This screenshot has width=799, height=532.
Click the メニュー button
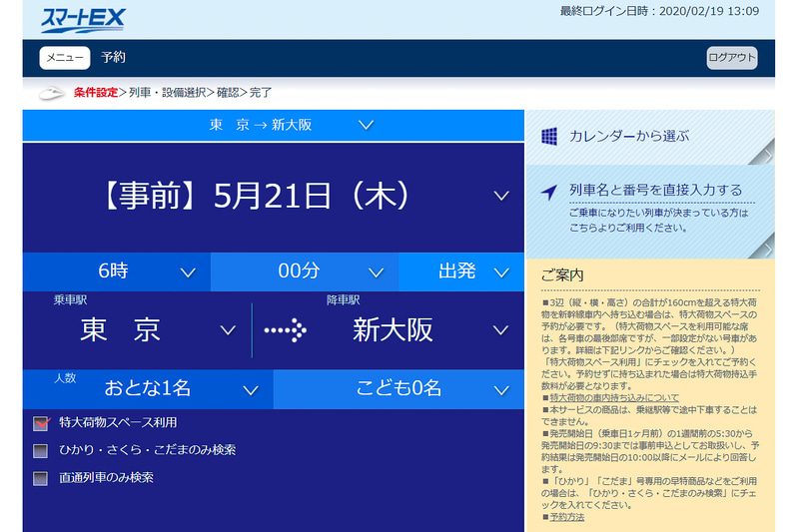(65, 58)
